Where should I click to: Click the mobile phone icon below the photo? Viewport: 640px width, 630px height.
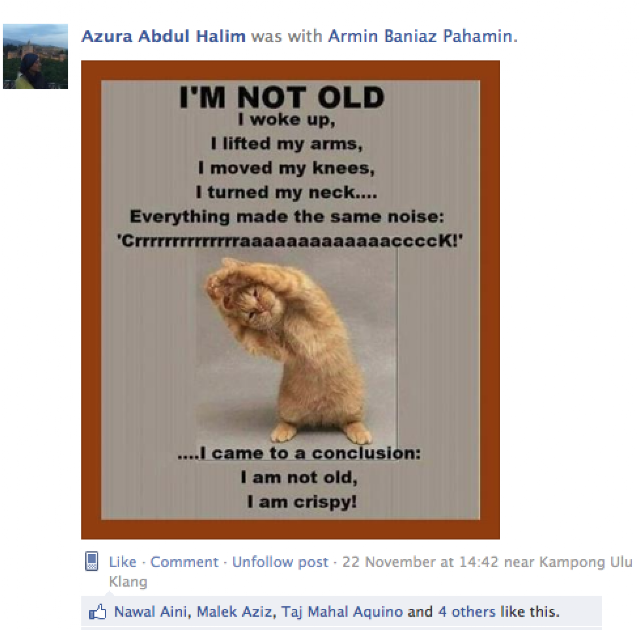coord(92,561)
